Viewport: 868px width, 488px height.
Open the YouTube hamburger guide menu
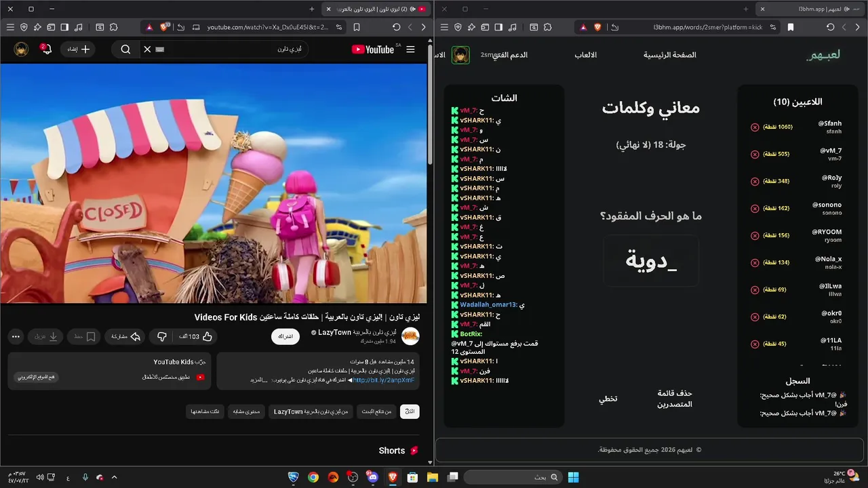410,49
